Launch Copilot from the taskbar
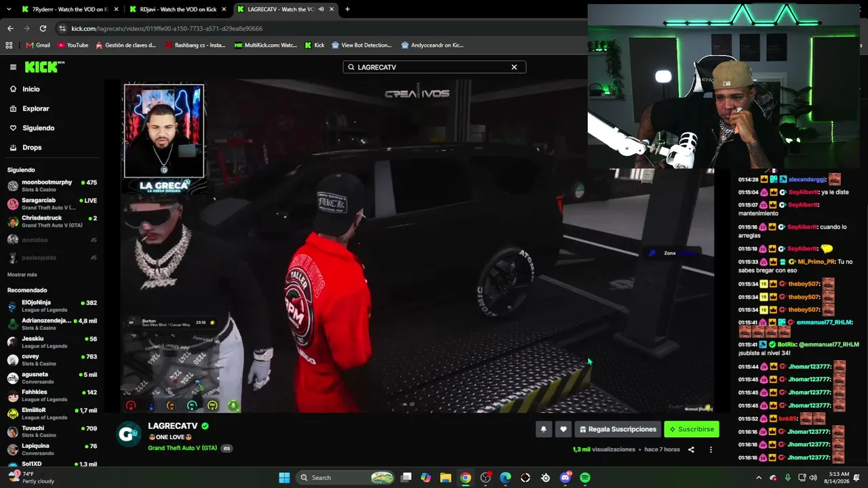The image size is (868, 488). tap(426, 478)
